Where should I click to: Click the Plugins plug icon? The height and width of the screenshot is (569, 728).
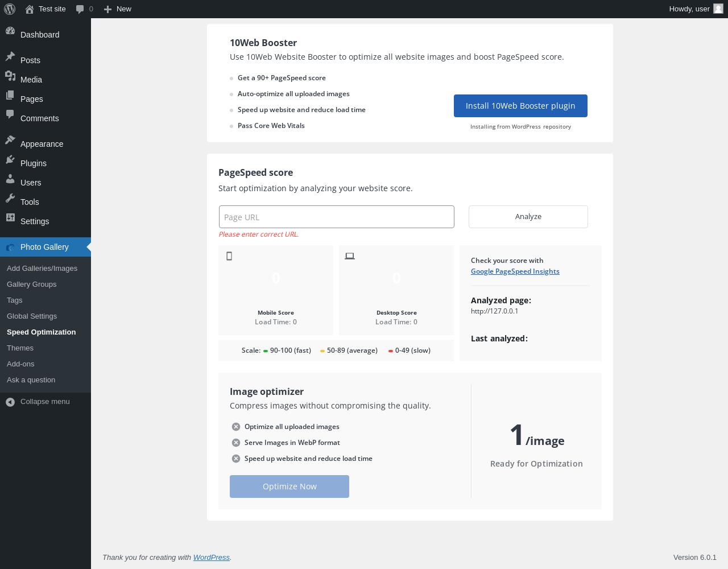(x=10, y=159)
